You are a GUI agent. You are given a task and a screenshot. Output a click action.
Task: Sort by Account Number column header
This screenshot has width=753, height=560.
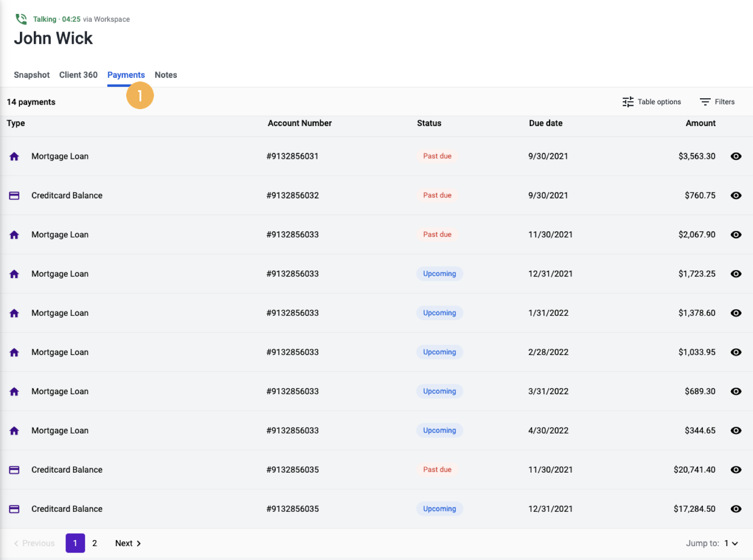pyautogui.click(x=300, y=123)
